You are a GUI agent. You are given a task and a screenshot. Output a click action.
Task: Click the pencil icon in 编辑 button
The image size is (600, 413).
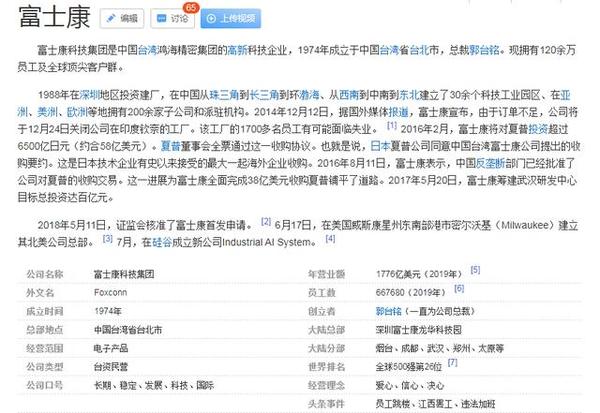[111, 18]
